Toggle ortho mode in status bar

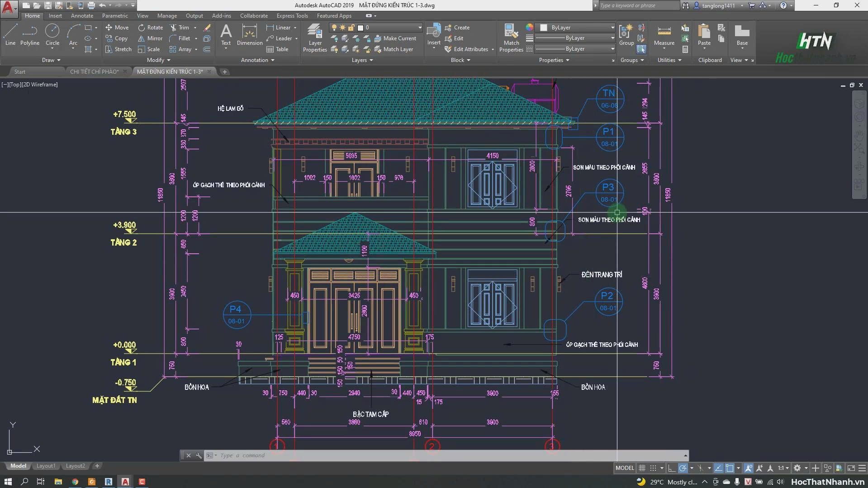[671, 468]
